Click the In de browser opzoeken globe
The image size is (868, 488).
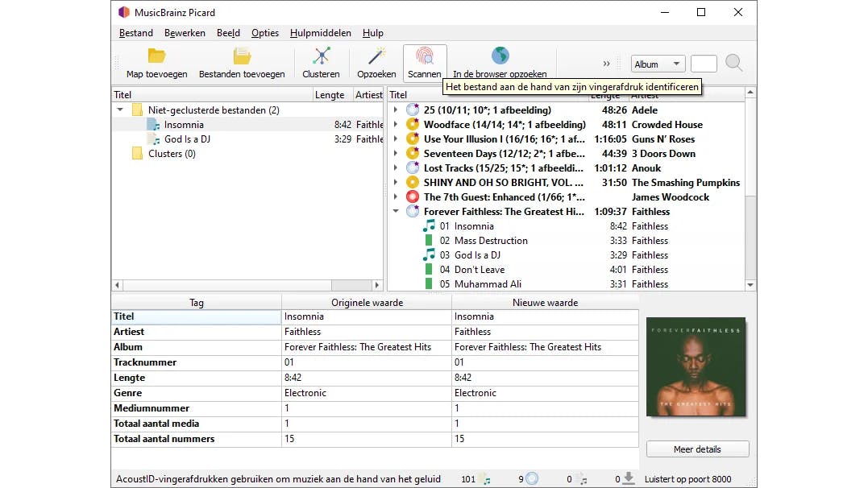(500, 56)
